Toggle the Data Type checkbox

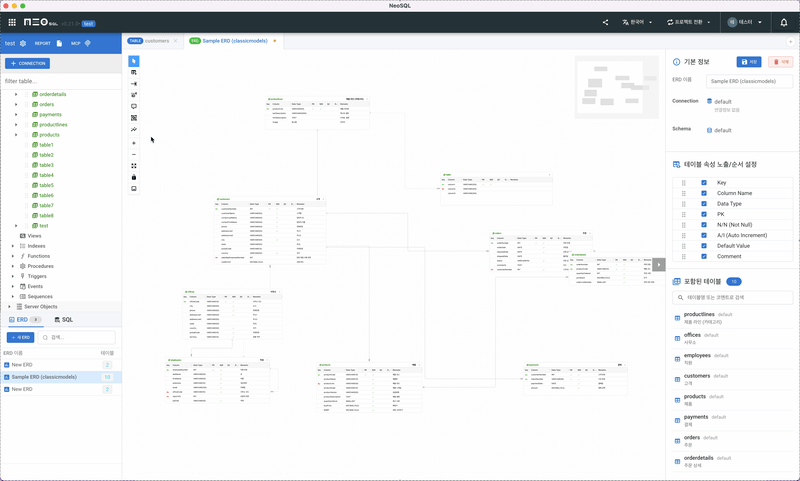[704, 203]
